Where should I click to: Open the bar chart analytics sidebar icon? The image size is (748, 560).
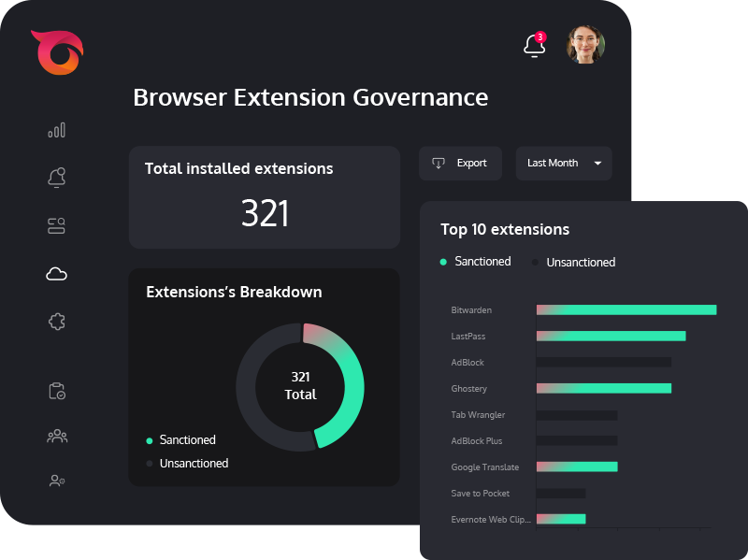point(56,130)
